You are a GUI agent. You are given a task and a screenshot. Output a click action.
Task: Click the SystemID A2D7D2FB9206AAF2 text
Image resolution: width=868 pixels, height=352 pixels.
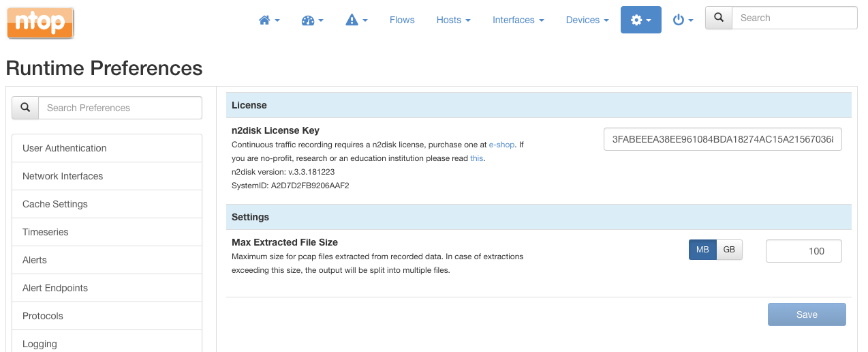290,186
